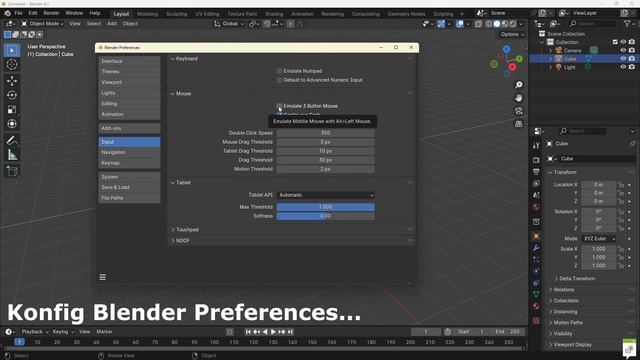Jump to the timeline start
Viewport: 640px width, 360px height.
click(x=248, y=332)
